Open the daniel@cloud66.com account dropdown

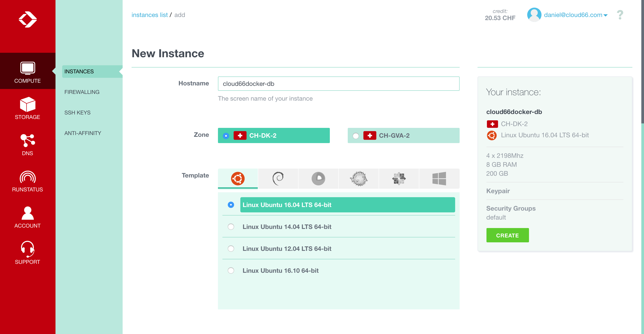(x=576, y=15)
